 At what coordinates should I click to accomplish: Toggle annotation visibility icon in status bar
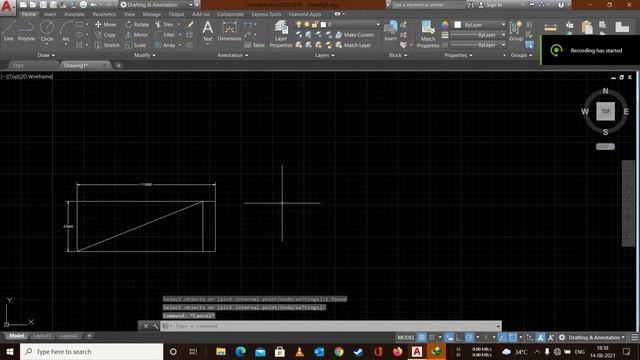pyautogui.click(x=541, y=338)
